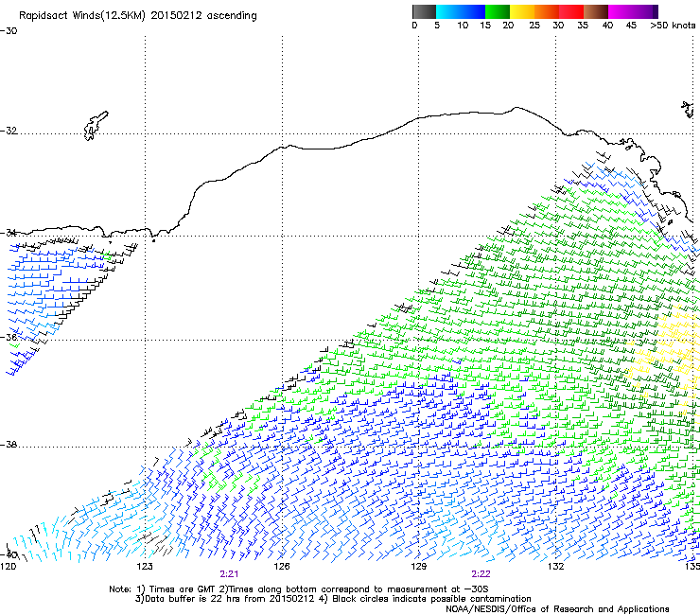The width and height of the screenshot is (700, 615).
Task: Click the 'Times are GMT' note line
Action: click(x=299, y=589)
